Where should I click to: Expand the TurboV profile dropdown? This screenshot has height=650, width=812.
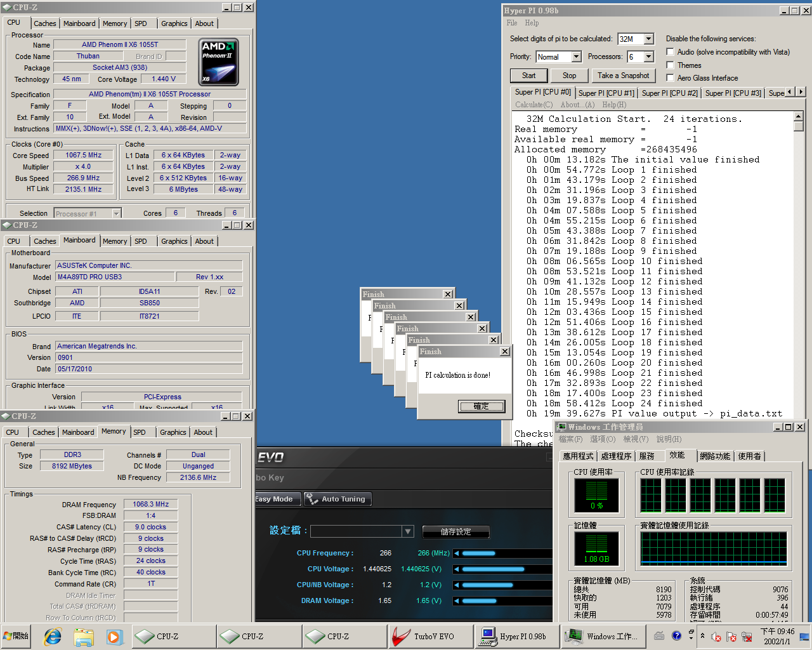(408, 531)
